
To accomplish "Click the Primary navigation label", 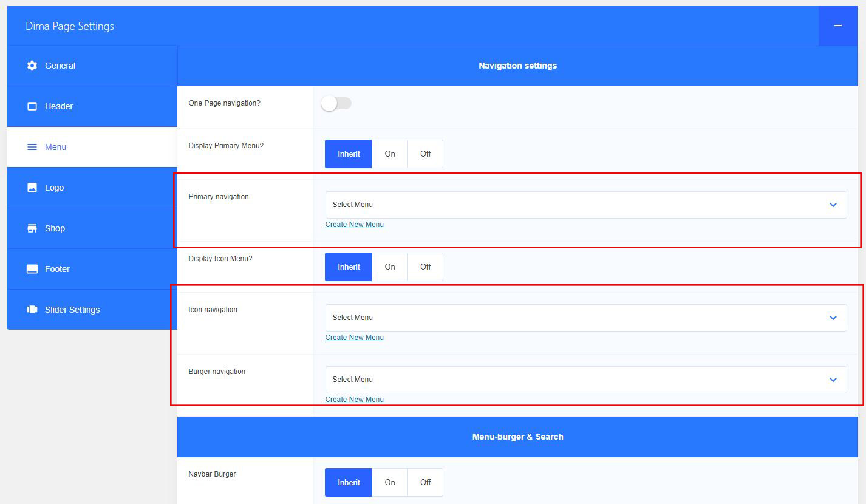I will (x=219, y=197).
